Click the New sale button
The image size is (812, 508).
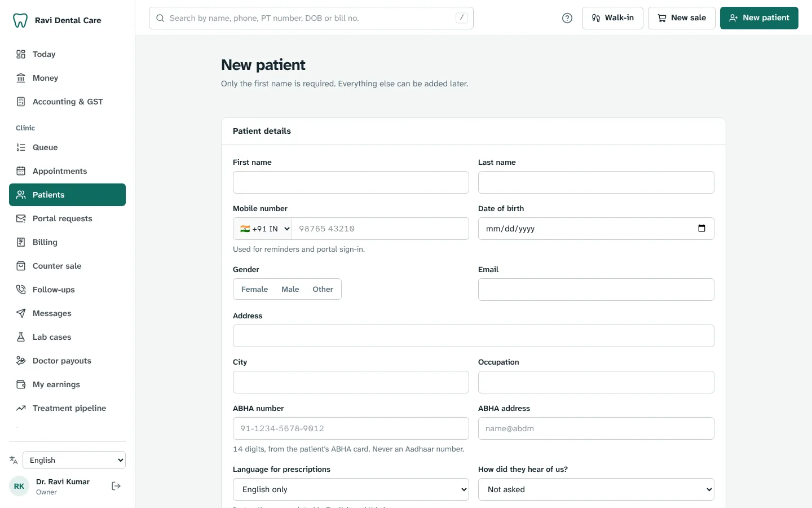pos(682,18)
